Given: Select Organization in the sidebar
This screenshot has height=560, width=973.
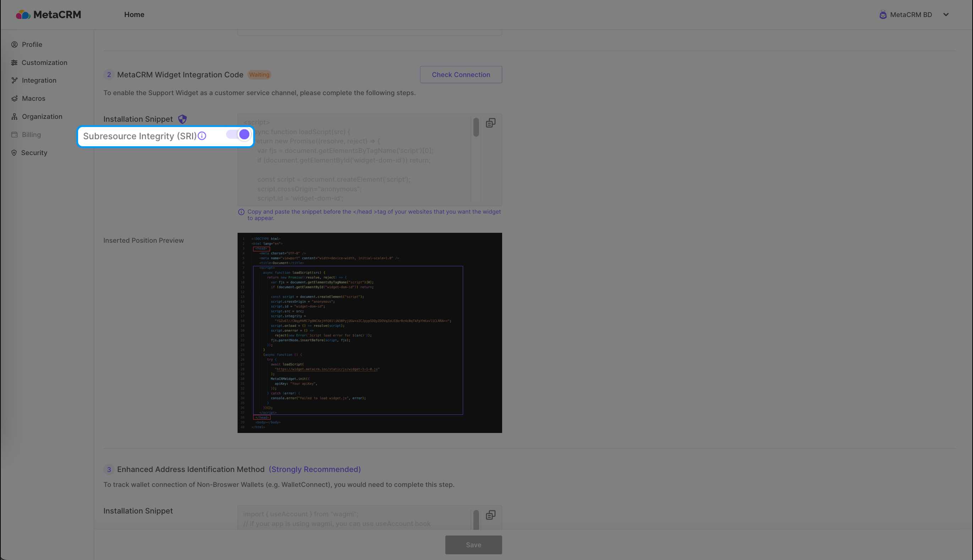Looking at the screenshot, I should tap(42, 116).
